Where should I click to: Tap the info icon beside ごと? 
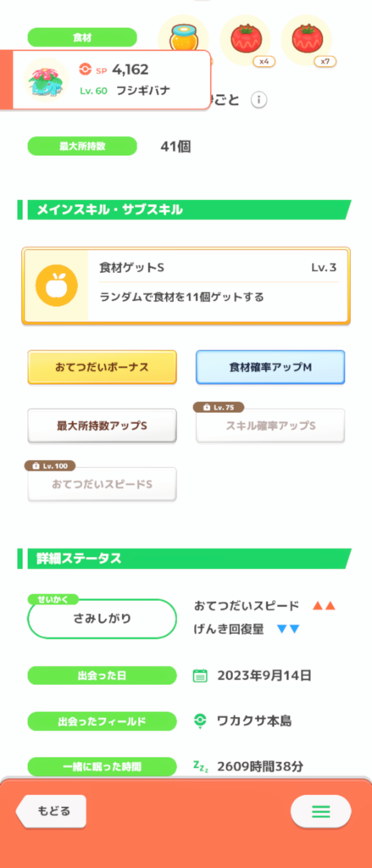pos(259,100)
